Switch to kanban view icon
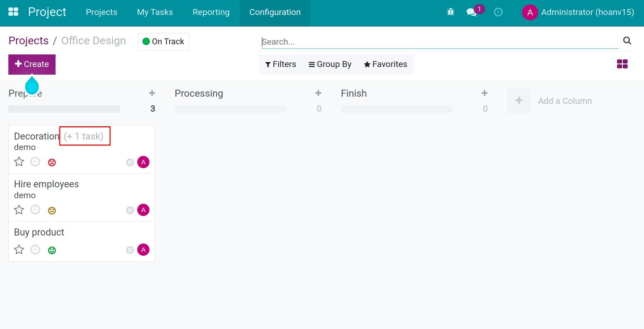Screen dimensions: 644x329 [622, 64]
